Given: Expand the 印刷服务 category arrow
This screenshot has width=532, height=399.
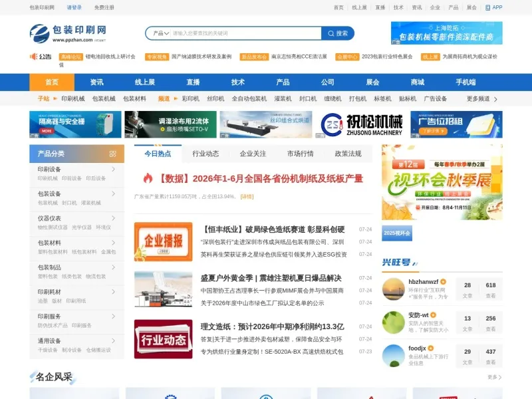Looking at the screenshot, I should click(x=113, y=316).
